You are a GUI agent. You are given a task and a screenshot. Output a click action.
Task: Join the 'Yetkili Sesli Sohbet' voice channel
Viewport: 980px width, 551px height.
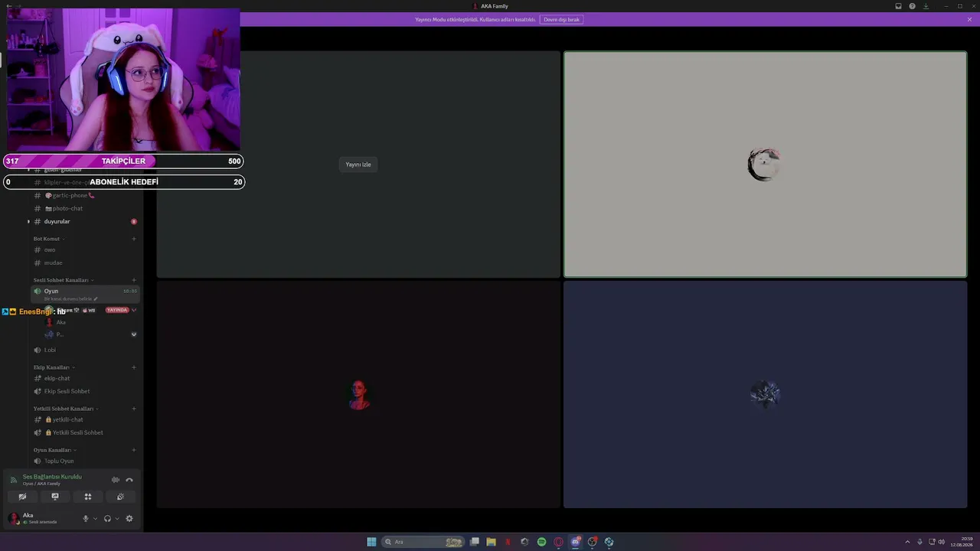click(x=77, y=432)
